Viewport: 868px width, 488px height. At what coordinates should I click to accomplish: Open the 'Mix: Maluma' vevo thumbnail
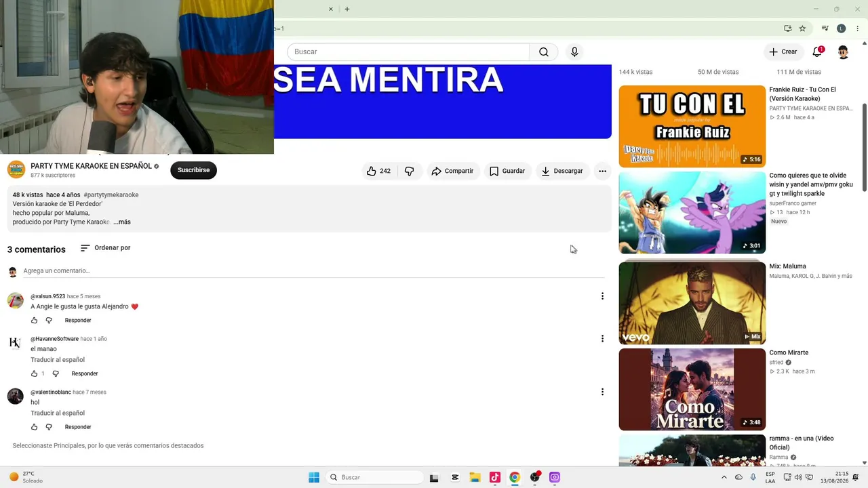(x=692, y=304)
